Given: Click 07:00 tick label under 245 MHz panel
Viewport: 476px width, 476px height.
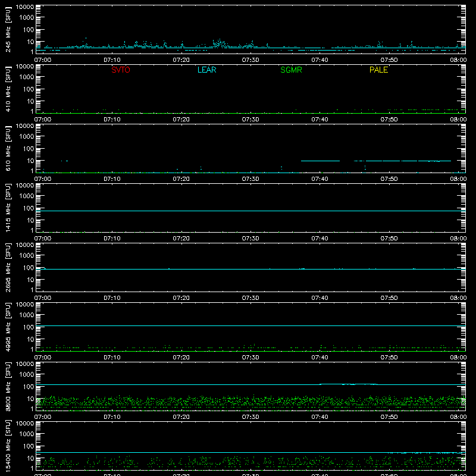Looking at the screenshot, I should pos(43,60).
